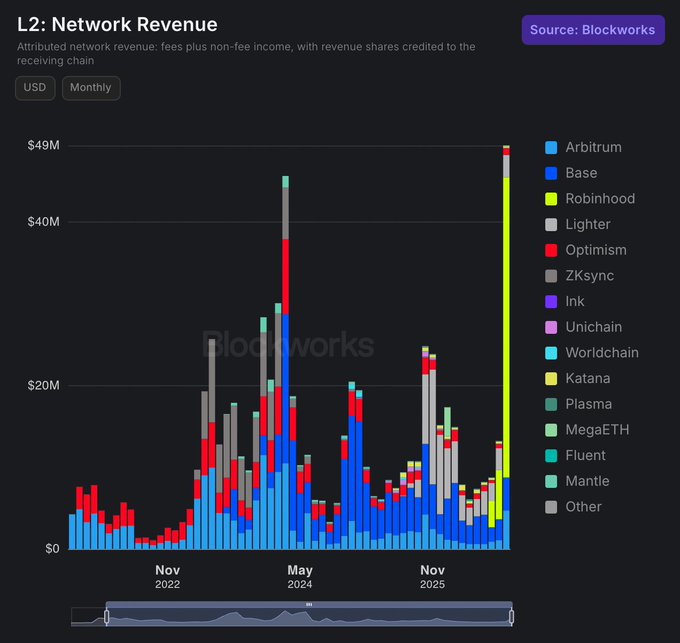
Task: Toggle the Robinhood legend color swatch
Action: click(551, 199)
